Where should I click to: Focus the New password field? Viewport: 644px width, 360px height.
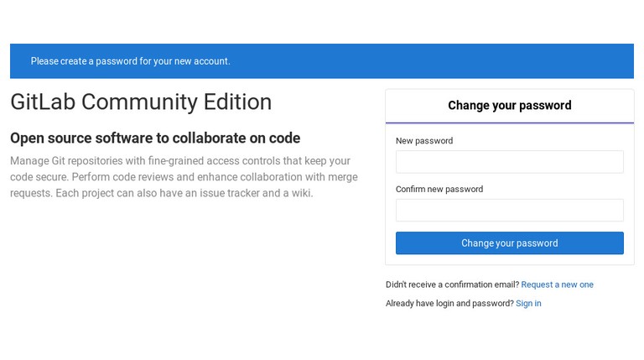point(509,161)
